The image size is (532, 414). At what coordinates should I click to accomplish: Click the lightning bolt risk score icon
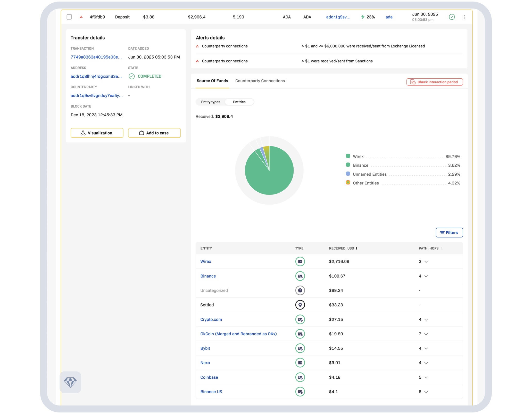click(x=363, y=17)
